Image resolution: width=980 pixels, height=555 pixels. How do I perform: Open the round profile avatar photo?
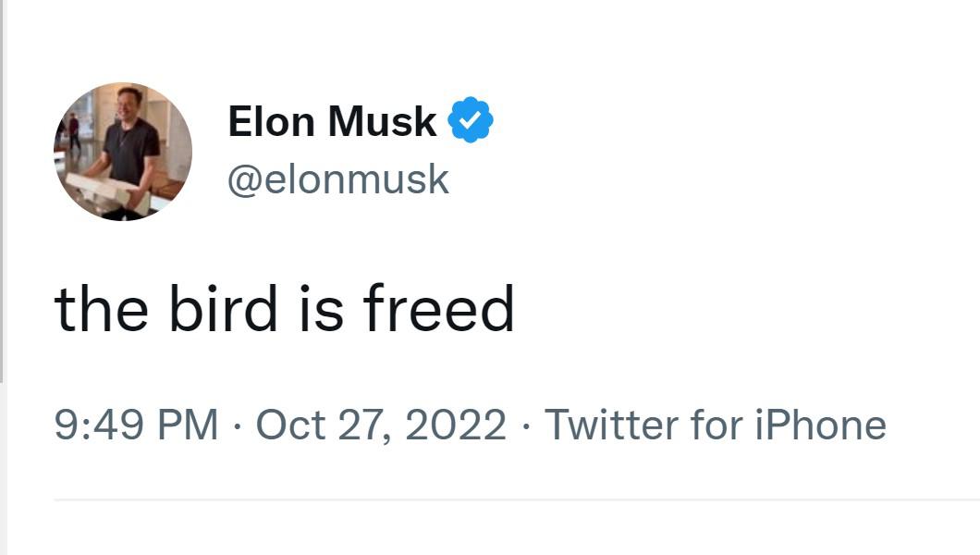tap(123, 152)
